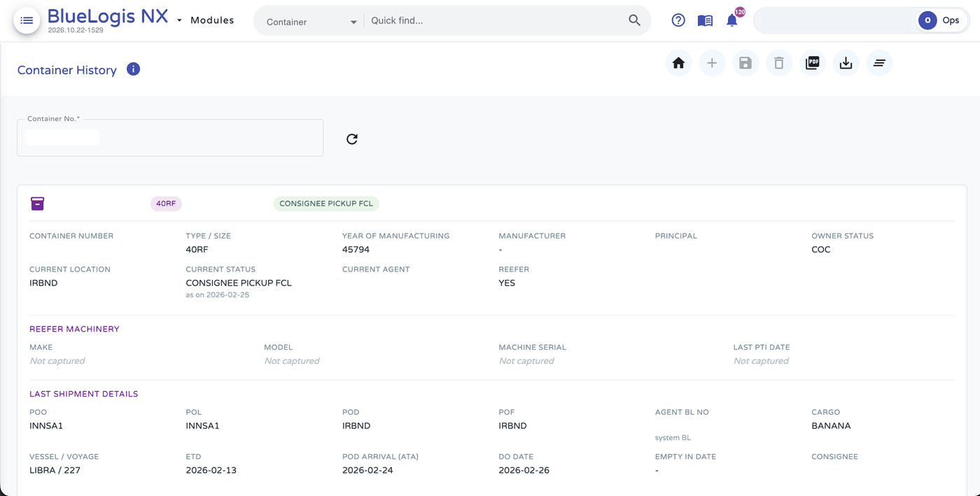The height and width of the screenshot is (496, 980).
Task: Focus the Quick find search field
Action: pyautogui.click(x=496, y=20)
